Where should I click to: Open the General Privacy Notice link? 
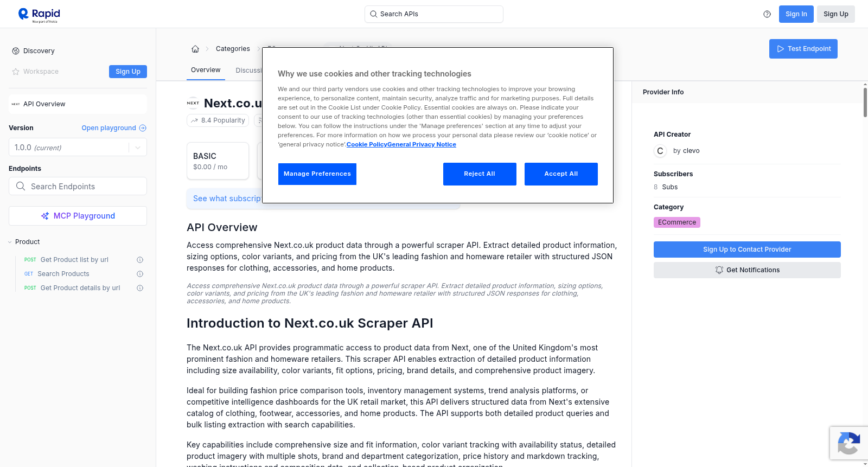(x=422, y=145)
